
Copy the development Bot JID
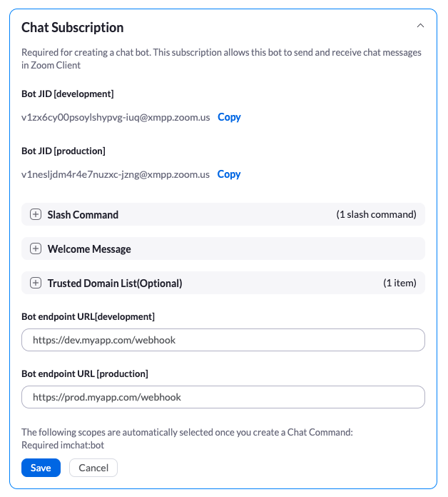tap(229, 117)
